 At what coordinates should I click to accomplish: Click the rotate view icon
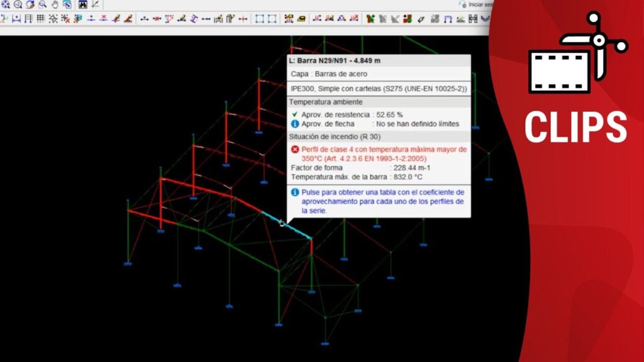click(x=30, y=4)
